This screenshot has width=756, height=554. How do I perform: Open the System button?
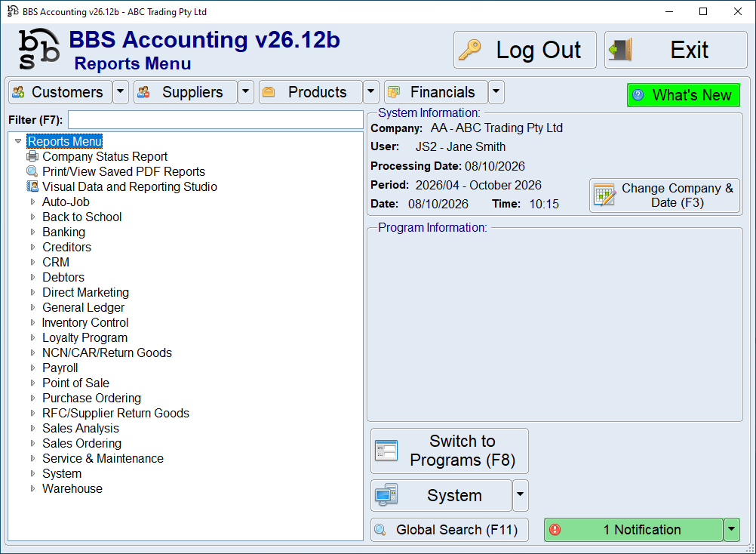coord(441,495)
